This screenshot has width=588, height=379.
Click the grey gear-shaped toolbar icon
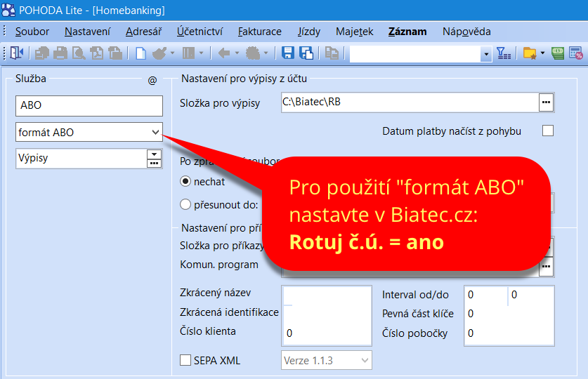[x=253, y=53]
